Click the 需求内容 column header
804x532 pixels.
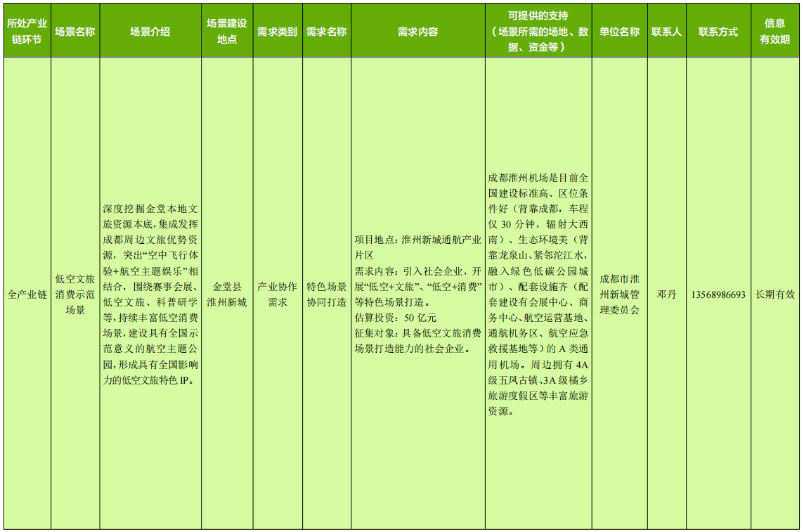tap(417, 32)
